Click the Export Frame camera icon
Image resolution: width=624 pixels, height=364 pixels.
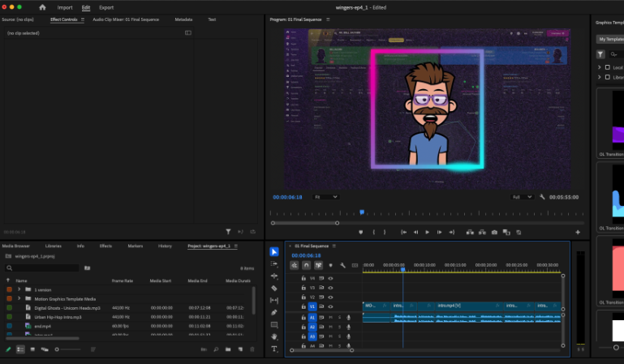pyautogui.click(x=494, y=232)
